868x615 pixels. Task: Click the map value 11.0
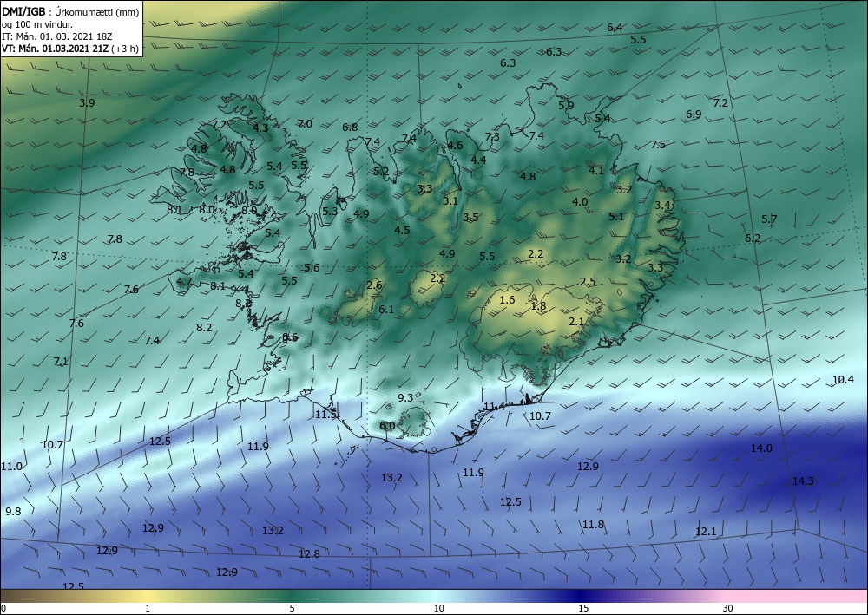tap(11, 466)
